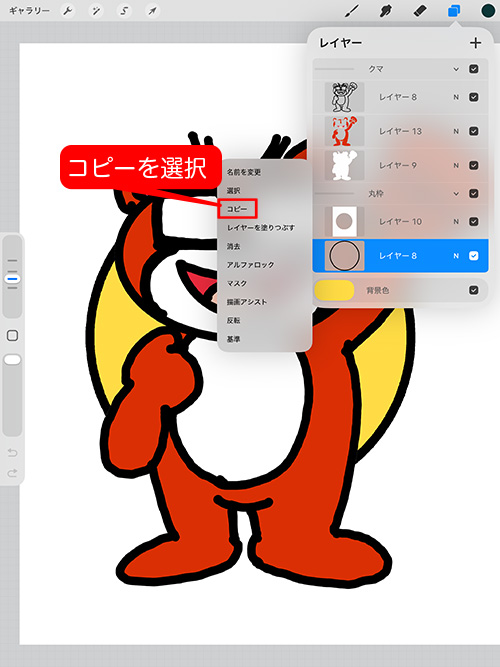
Task: Choose レイヤーを塗りつぶす from menu
Action: click(x=261, y=228)
